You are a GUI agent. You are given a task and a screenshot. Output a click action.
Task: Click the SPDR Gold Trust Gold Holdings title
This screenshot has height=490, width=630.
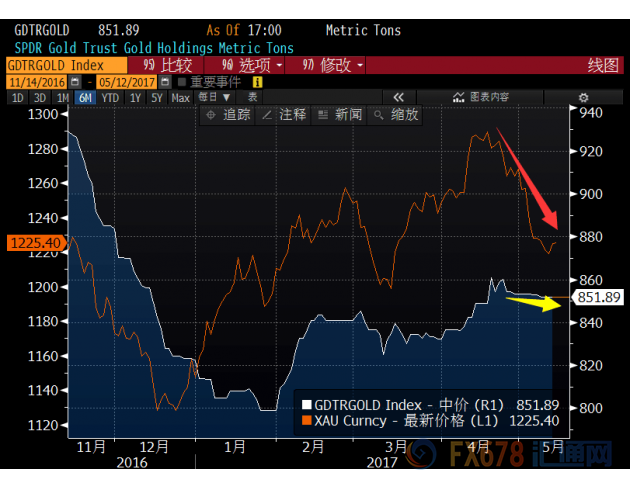coord(154,48)
